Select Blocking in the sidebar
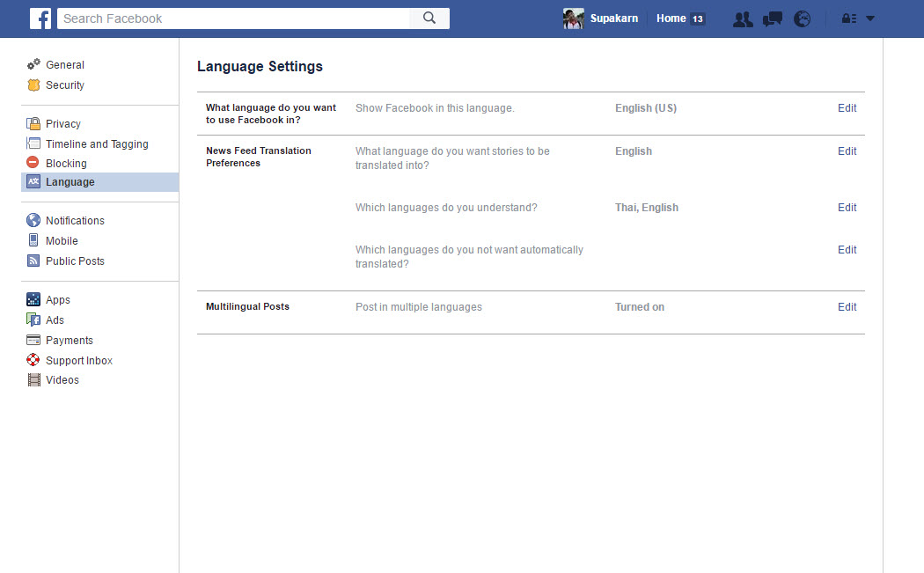924x573 pixels. tap(66, 164)
